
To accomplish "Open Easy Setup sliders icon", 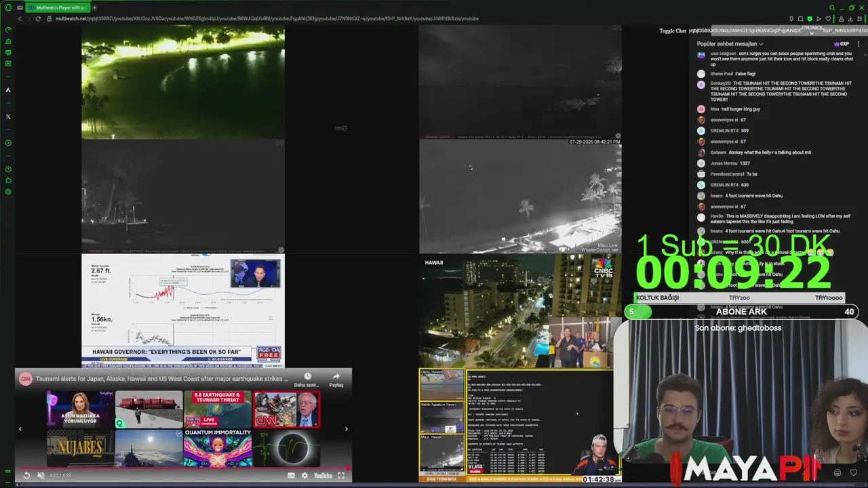I will [x=860, y=19].
